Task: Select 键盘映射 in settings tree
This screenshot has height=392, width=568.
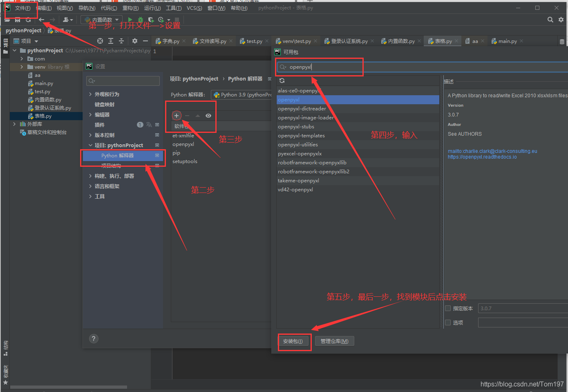Action: click(105, 104)
